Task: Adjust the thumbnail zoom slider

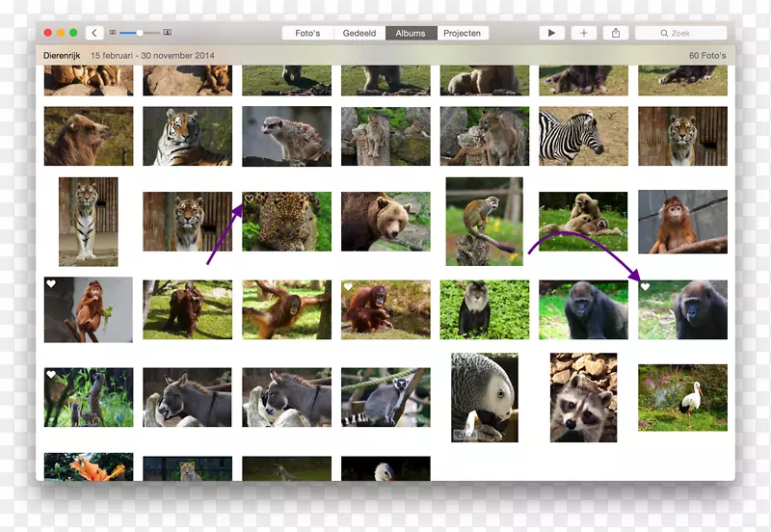Action: point(140,33)
